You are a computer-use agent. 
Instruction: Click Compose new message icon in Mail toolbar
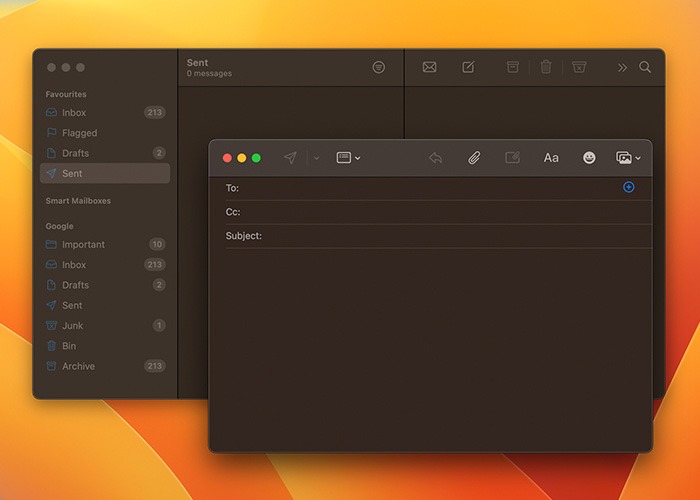pyautogui.click(x=468, y=67)
